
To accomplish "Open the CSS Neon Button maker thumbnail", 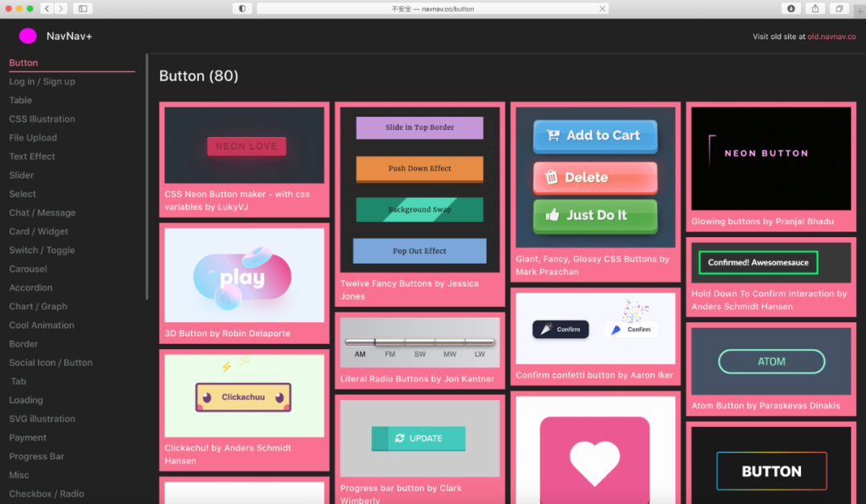I will (x=245, y=146).
